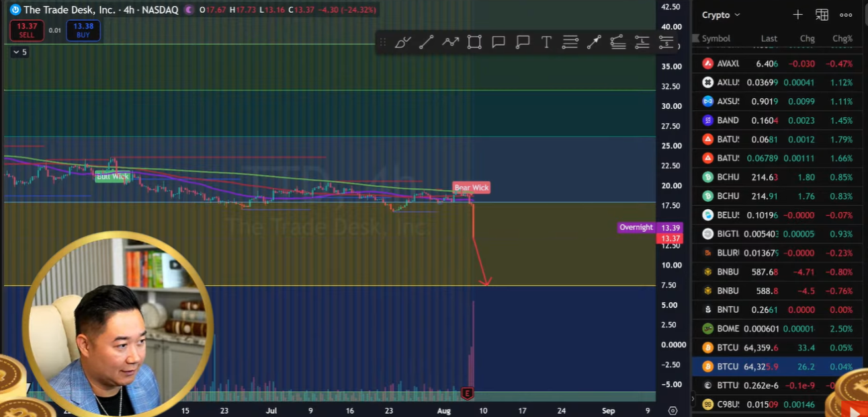Select the Comment bubble tool
The height and width of the screenshot is (417, 868).
click(498, 42)
